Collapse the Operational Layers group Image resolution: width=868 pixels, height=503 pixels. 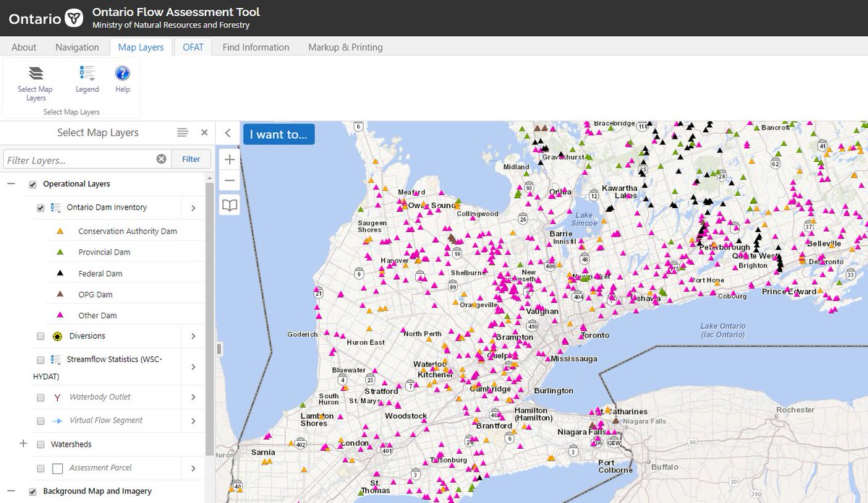click(x=11, y=184)
